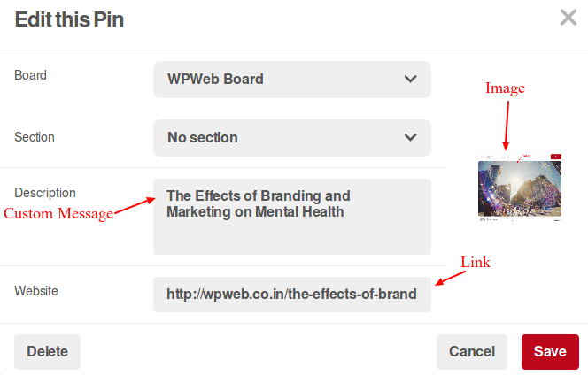
Task: Save the pin changes
Action: [x=550, y=351]
